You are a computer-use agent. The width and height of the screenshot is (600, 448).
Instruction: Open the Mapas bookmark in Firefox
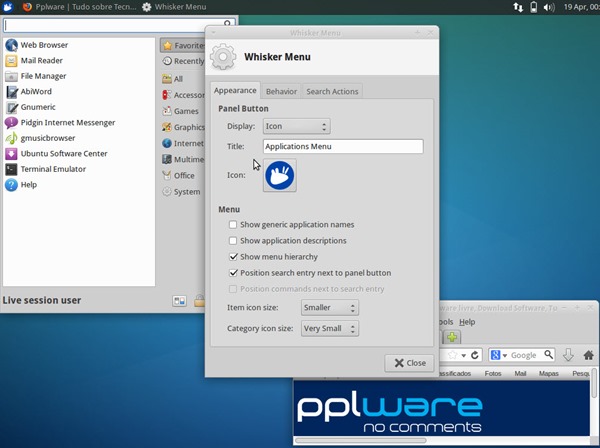(549, 373)
